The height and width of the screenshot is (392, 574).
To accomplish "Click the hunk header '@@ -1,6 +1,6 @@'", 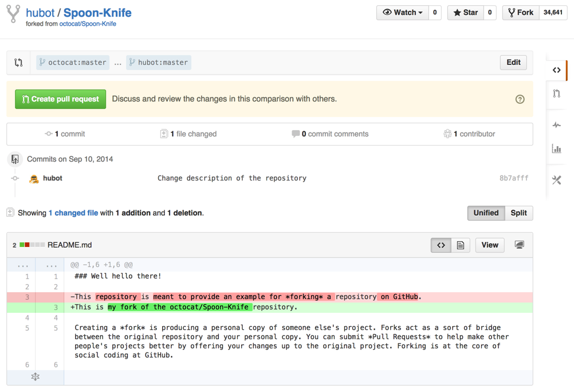I will click(x=101, y=265).
